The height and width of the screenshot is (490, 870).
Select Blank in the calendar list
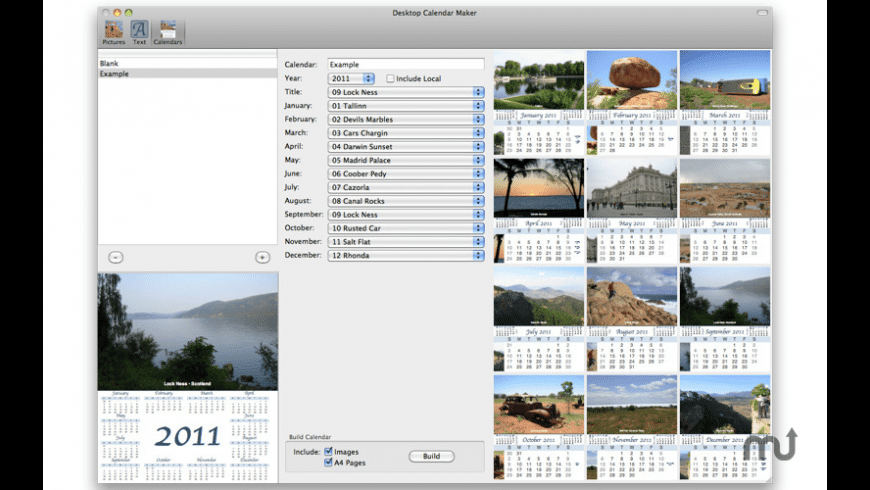coord(110,63)
